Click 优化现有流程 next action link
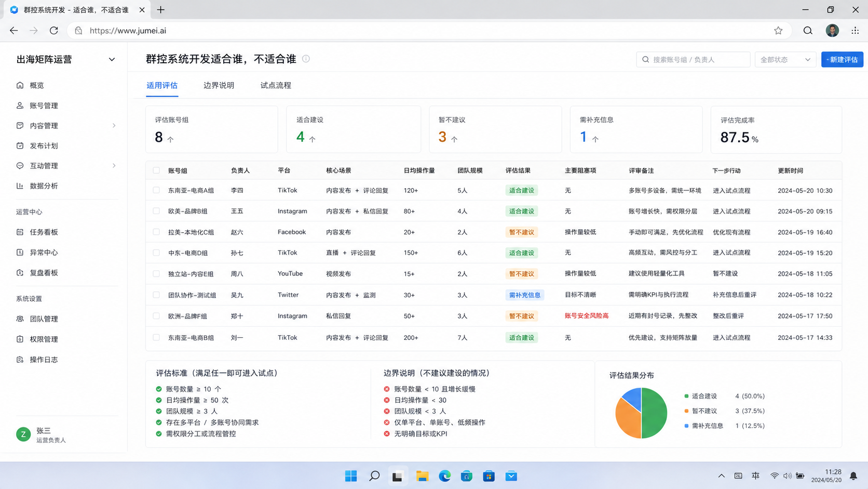 731,232
